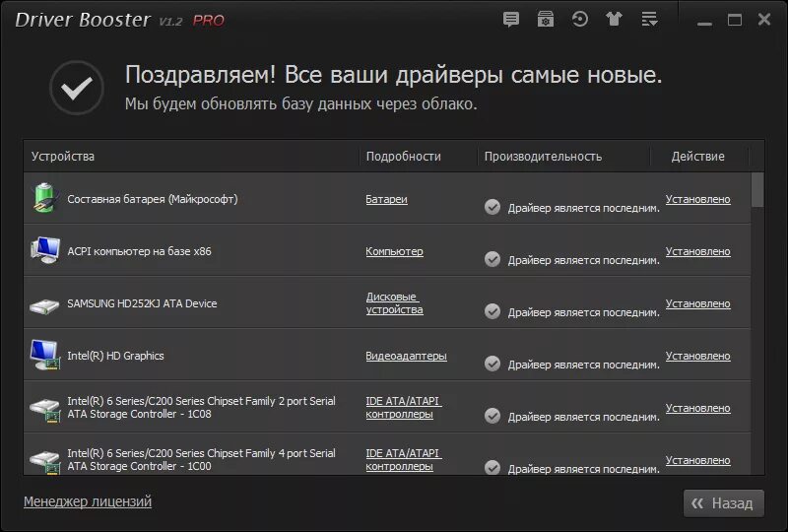Open the restore/history clock icon
The image size is (788, 532).
[579, 19]
